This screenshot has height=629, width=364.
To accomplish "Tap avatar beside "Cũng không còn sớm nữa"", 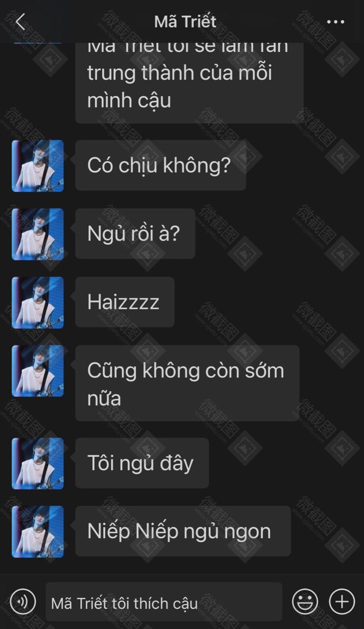I will [38, 371].
